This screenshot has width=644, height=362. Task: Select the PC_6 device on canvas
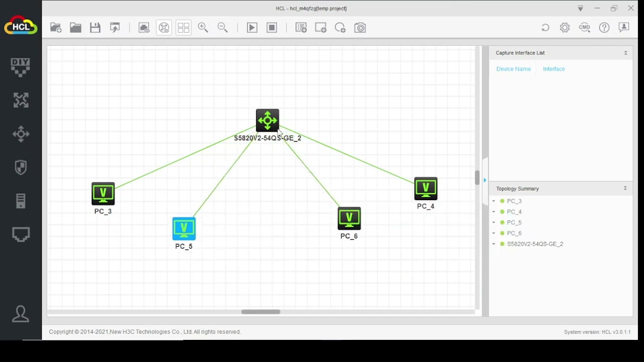click(349, 219)
